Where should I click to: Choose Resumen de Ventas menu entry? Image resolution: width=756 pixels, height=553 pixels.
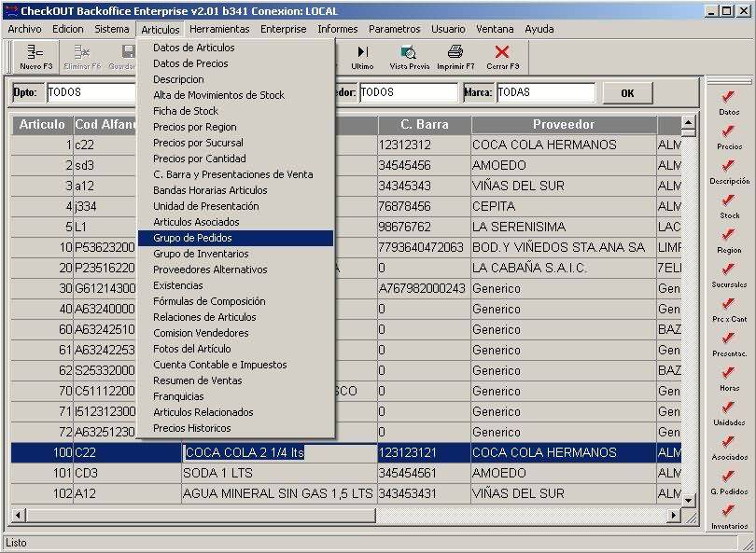click(x=236, y=380)
